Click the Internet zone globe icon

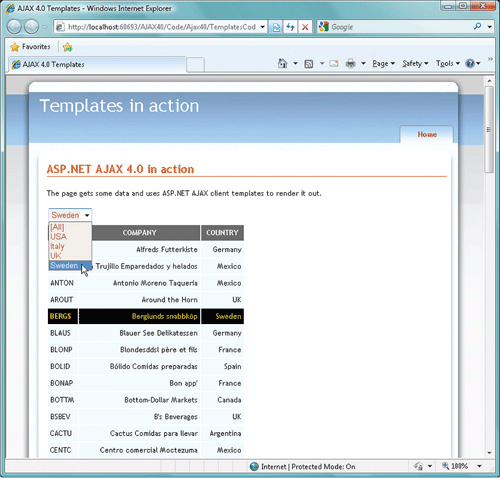click(x=254, y=466)
